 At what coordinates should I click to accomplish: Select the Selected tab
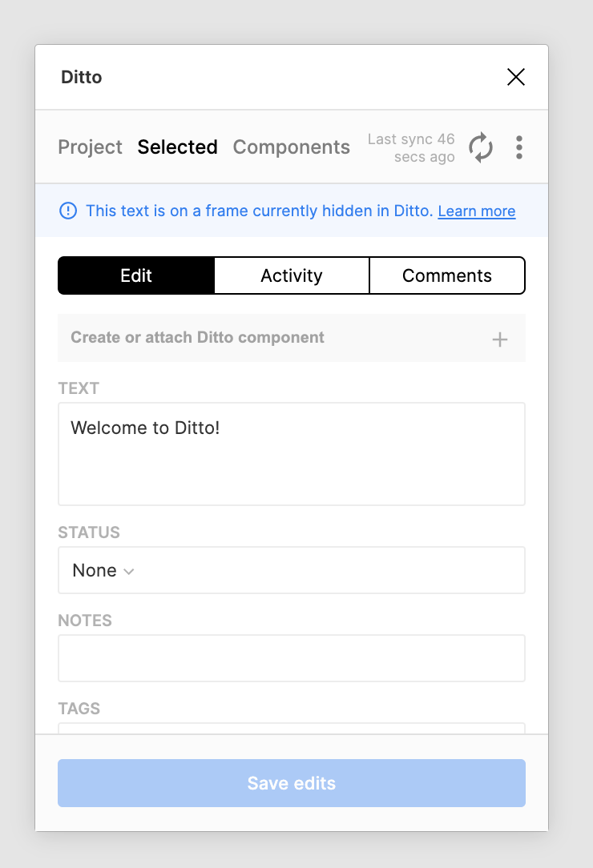[x=177, y=147]
